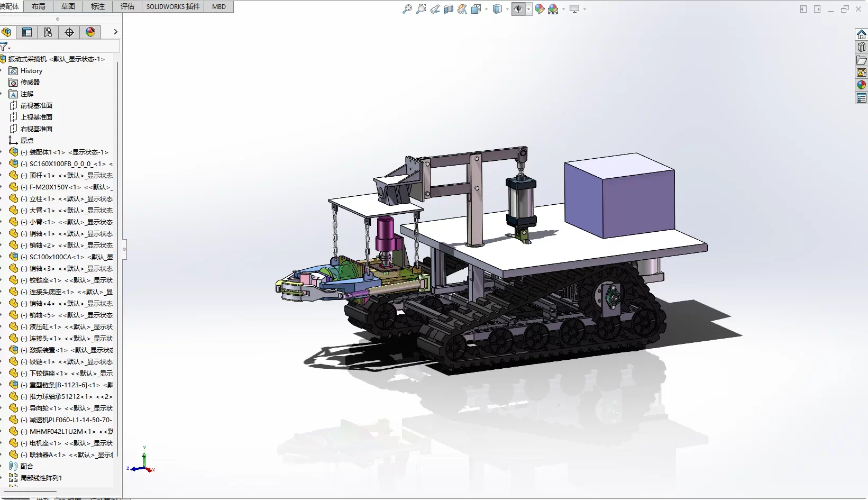Open the DisplayManager color tab
This screenshot has width=868, height=500.
pyautogui.click(x=90, y=32)
